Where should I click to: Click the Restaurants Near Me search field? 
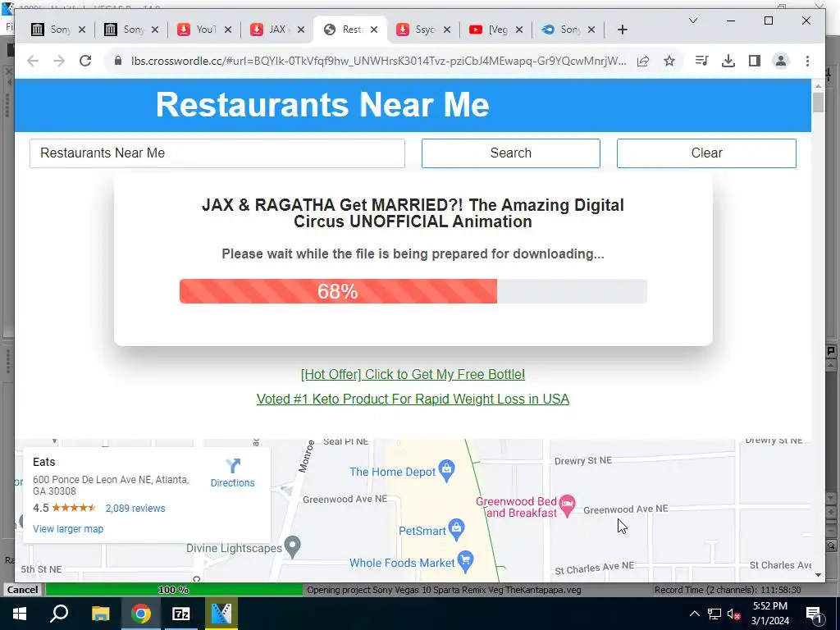217,153
